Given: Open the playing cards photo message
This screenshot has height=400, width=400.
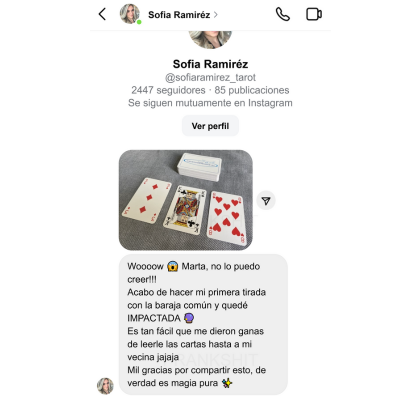Looking at the screenshot, I should click(186, 200).
